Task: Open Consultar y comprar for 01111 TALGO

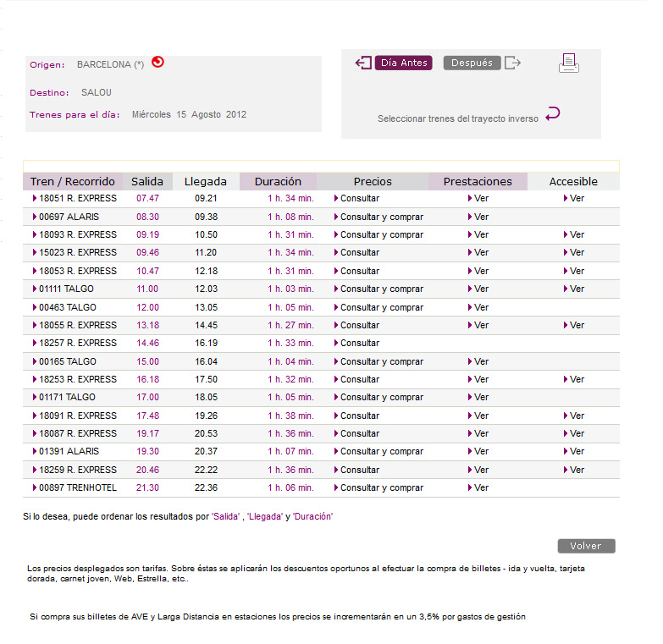Action: point(378,289)
